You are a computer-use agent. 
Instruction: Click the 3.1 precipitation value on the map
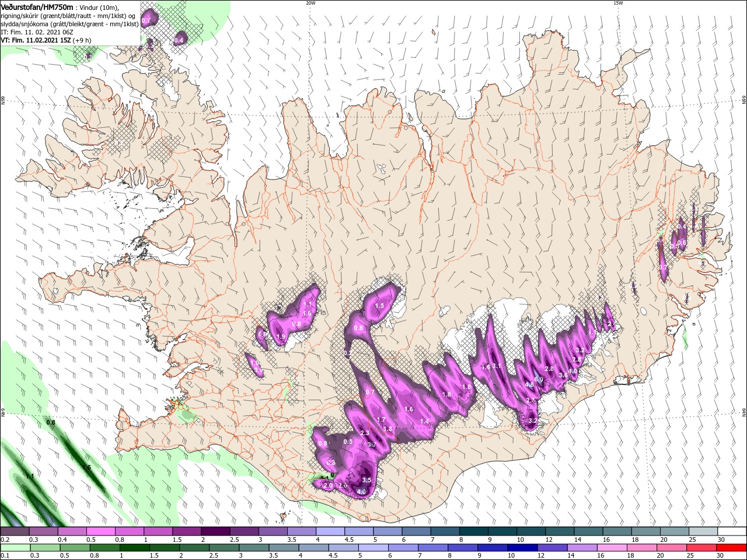497,366
